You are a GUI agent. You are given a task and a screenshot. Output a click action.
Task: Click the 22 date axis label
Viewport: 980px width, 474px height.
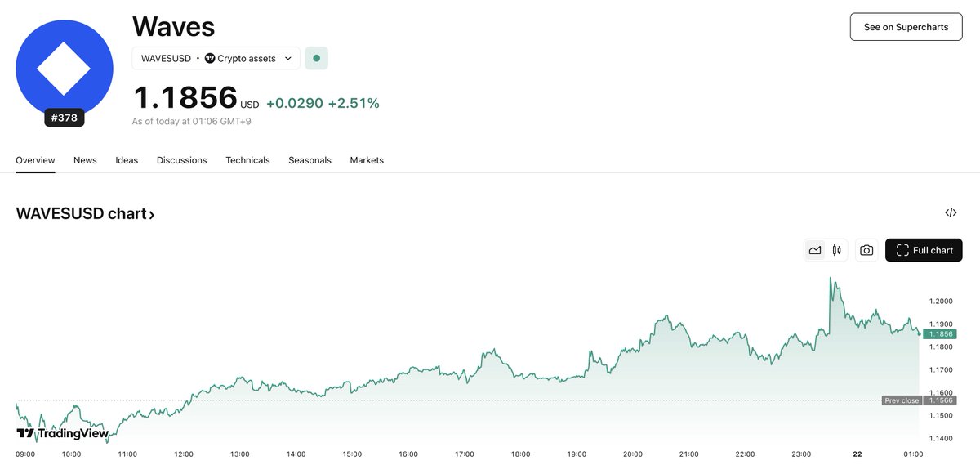point(857,454)
